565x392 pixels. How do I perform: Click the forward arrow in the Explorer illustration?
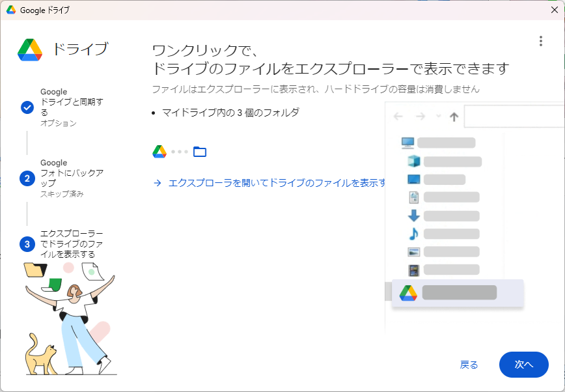tap(420, 116)
